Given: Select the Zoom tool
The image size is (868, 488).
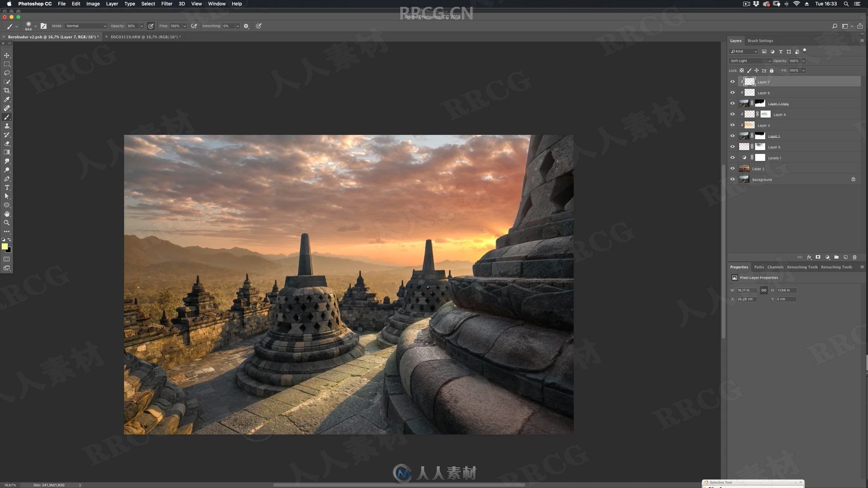Looking at the screenshot, I should pyautogui.click(x=7, y=223).
